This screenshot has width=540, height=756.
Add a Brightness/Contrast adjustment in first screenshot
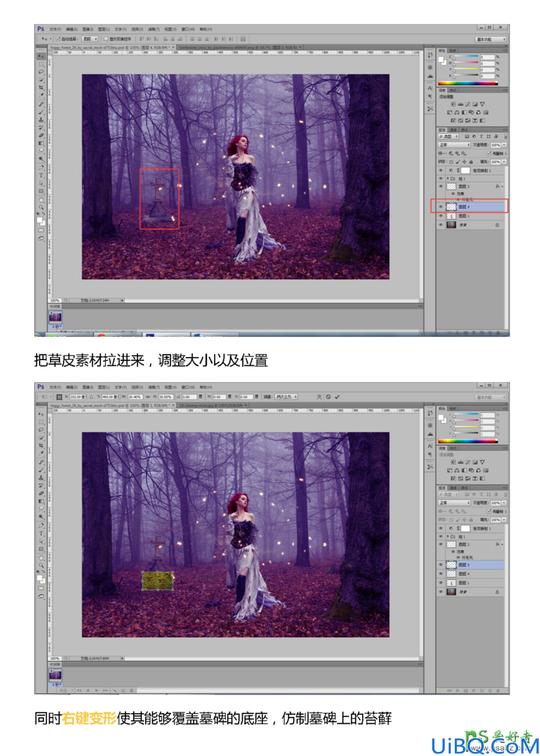(x=453, y=104)
